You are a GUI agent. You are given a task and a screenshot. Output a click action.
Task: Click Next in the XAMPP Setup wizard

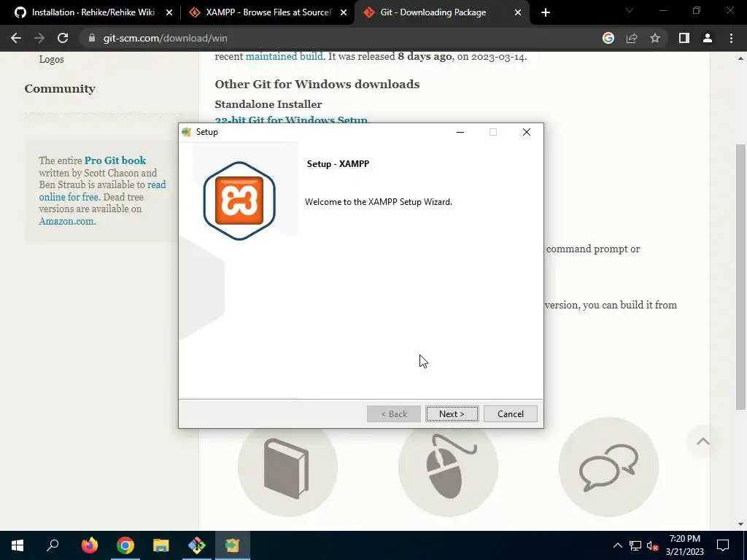[x=452, y=414]
